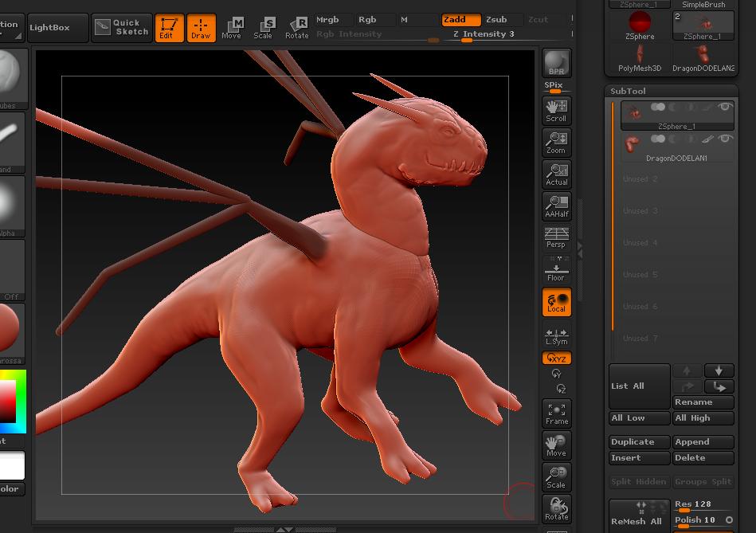Toggle the Floor grid display
756x533 pixels.
coord(556,271)
